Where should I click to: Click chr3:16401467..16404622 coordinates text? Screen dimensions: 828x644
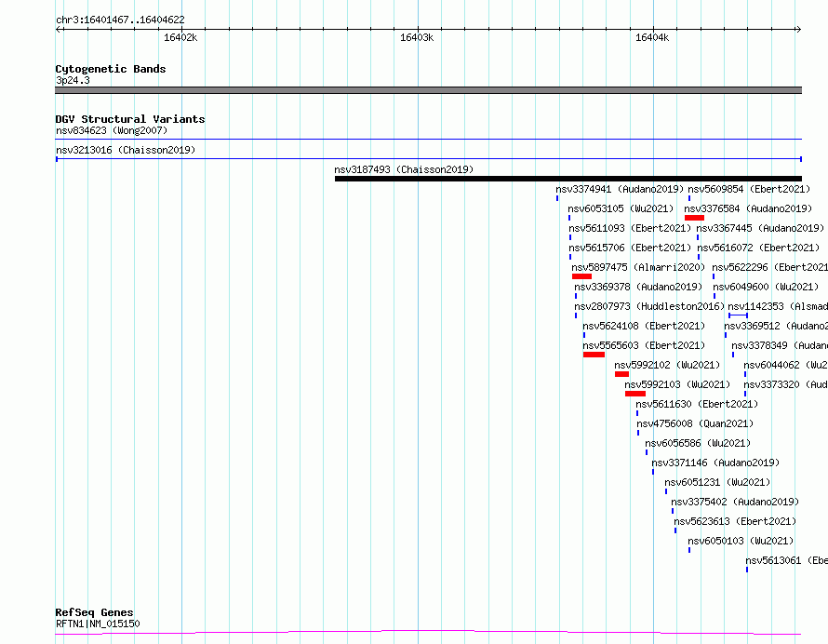tap(120, 20)
